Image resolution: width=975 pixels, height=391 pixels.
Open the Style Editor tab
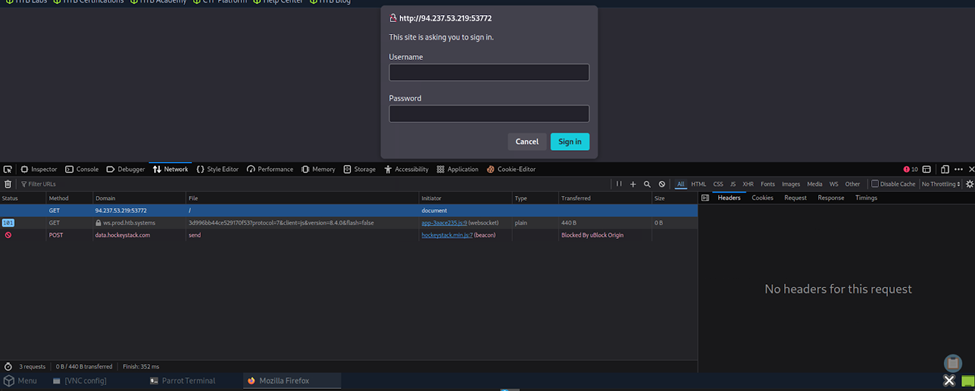click(218, 169)
